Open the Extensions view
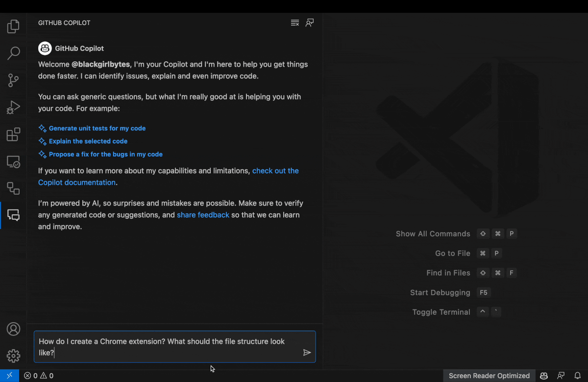Viewport: 588px width, 382px height. point(13,134)
